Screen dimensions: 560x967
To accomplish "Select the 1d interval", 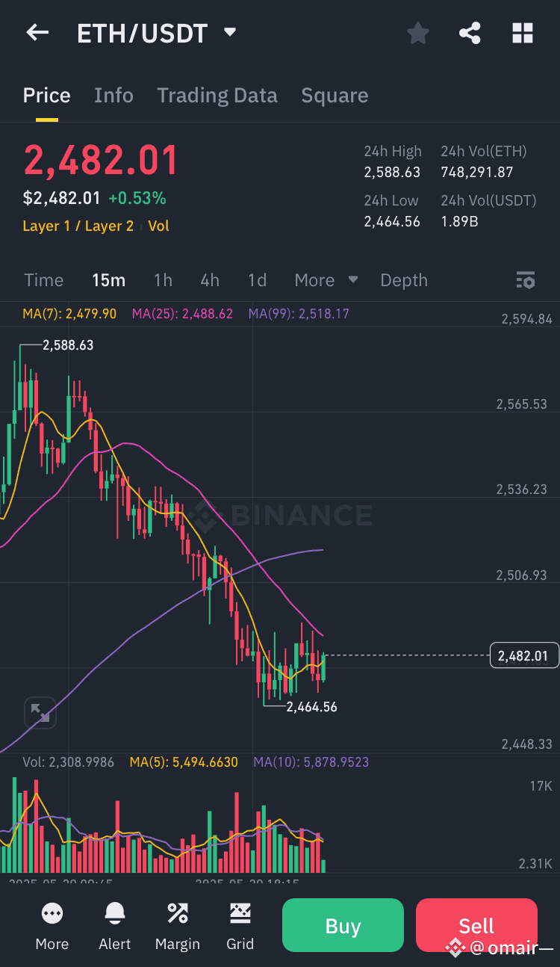I will (x=257, y=280).
